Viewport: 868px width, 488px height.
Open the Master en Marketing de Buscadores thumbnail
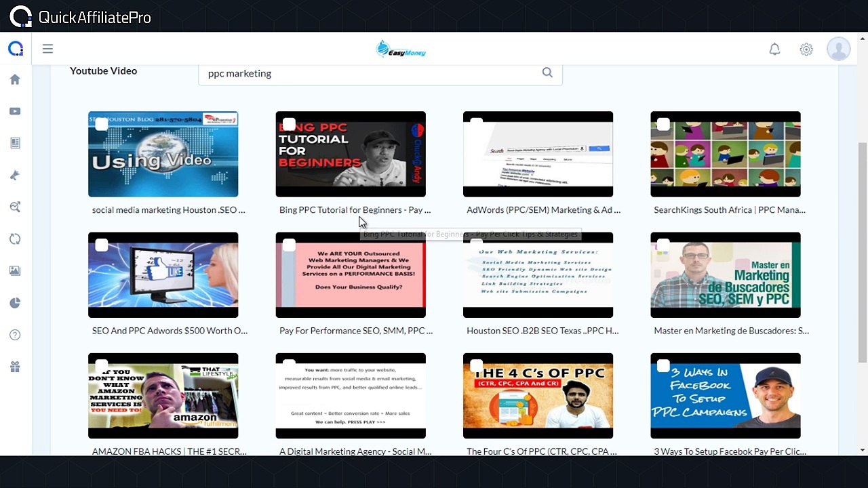[x=726, y=274]
